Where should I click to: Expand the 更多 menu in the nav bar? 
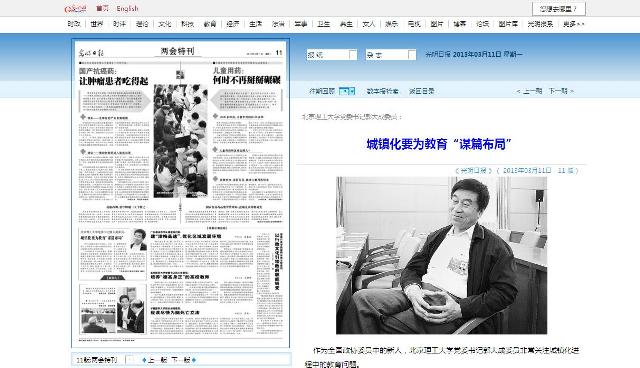point(573,24)
